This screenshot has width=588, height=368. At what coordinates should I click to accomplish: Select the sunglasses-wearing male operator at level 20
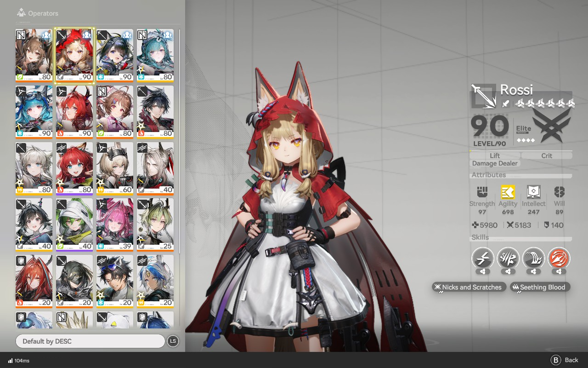pyautogui.click(x=115, y=282)
